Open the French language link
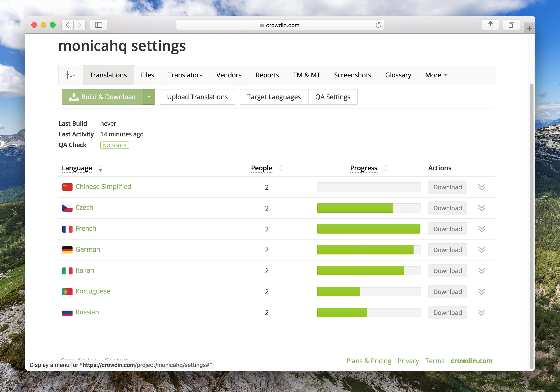 [86, 229]
